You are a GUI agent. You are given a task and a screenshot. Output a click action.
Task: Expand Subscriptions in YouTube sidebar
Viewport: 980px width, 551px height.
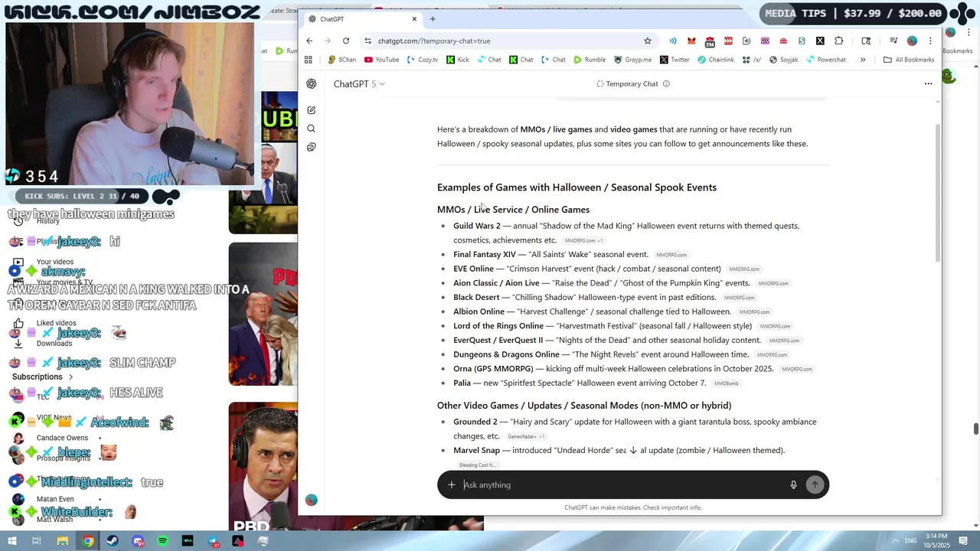click(43, 377)
